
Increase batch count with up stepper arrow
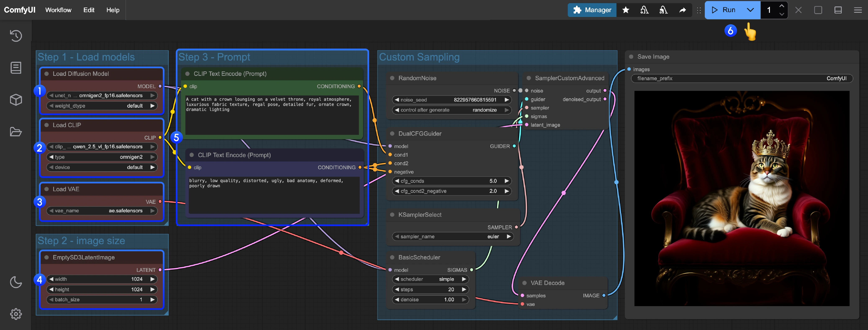pyautogui.click(x=782, y=5)
